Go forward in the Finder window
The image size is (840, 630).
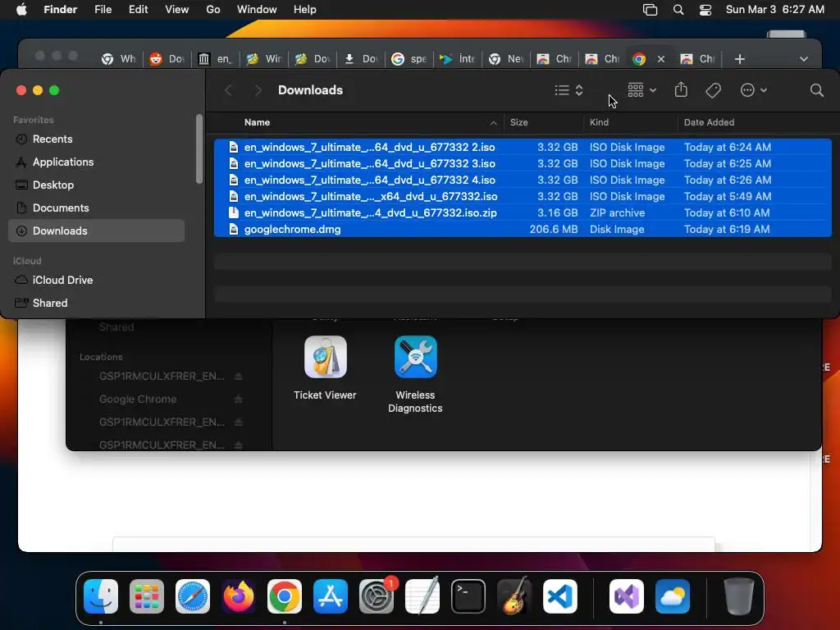point(258,90)
